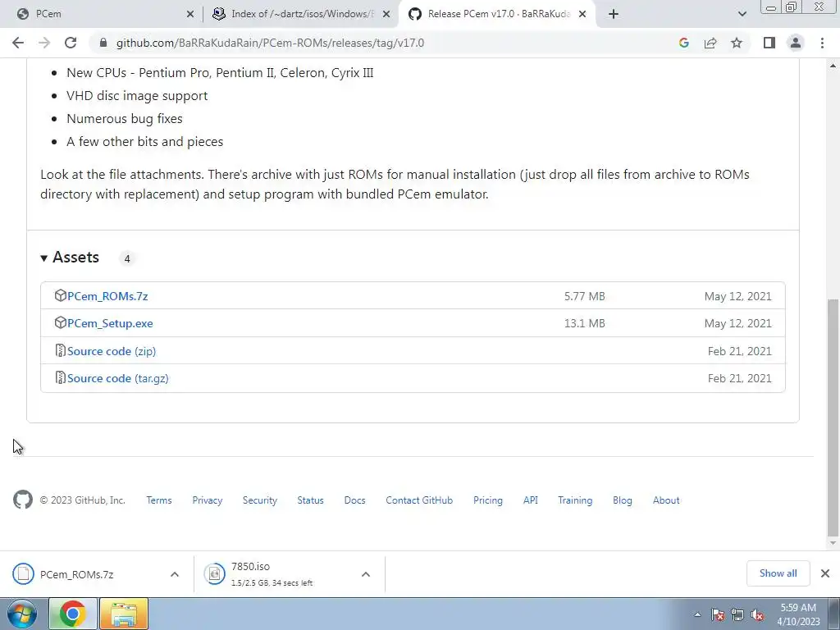Open options chevron for 7850.iso download
Image resolution: width=840 pixels, height=630 pixels.
pyautogui.click(x=366, y=574)
